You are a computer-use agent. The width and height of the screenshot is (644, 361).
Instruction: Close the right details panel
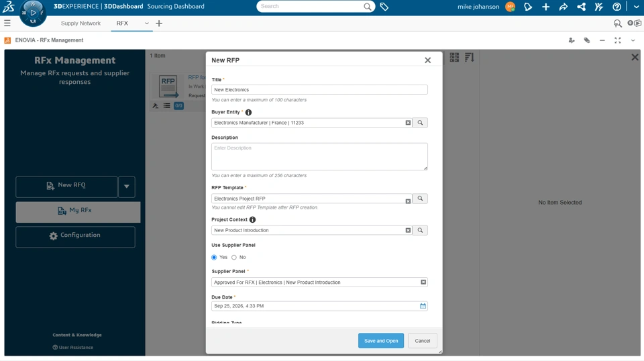coord(635,57)
